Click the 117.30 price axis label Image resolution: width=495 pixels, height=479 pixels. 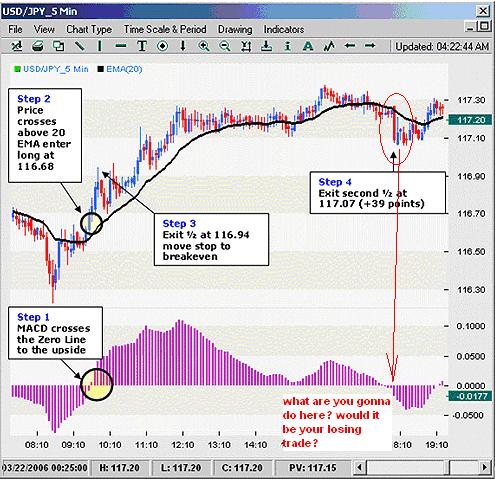(x=471, y=100)
